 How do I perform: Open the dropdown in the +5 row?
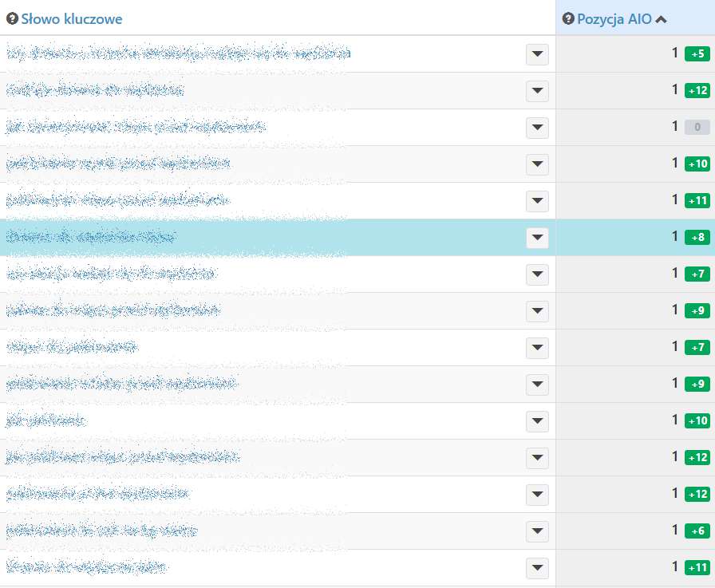pyautogui.click(x=537, y=54)
